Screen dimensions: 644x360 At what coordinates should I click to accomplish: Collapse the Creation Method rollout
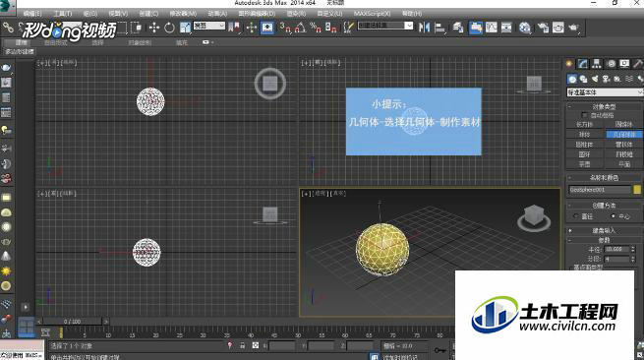click(x=604, y=205)
